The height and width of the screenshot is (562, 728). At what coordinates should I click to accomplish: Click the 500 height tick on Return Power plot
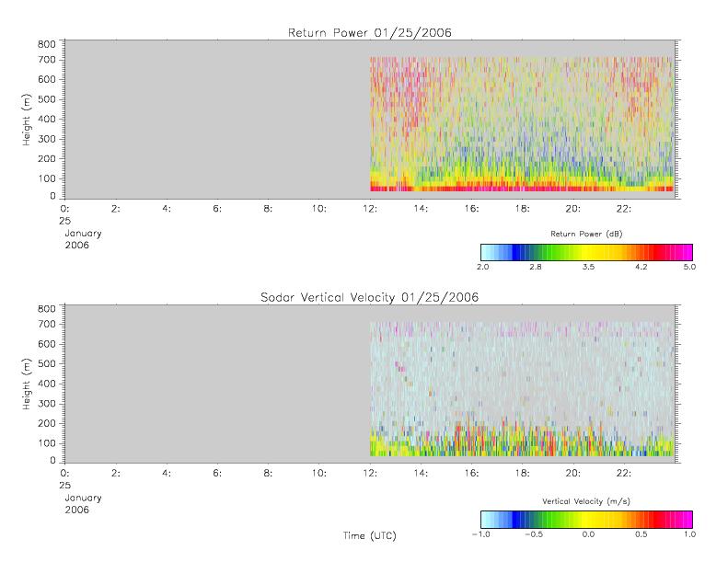coord(46,99)
